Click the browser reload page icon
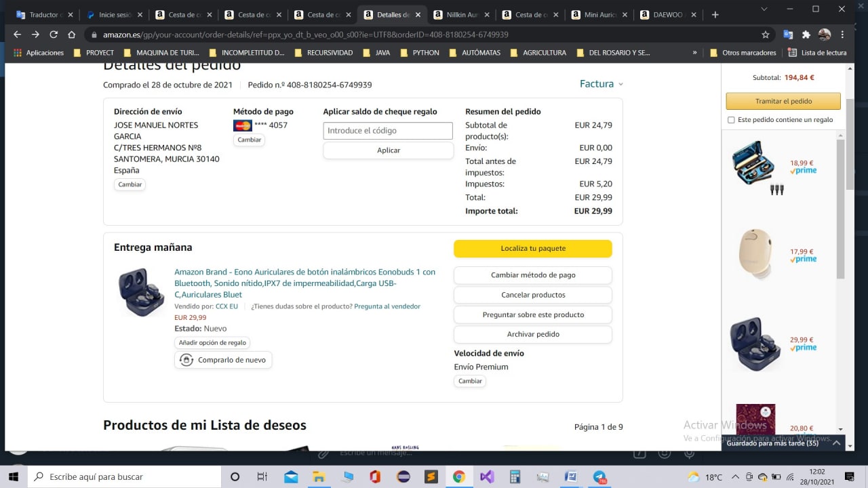 click(54, 35)
